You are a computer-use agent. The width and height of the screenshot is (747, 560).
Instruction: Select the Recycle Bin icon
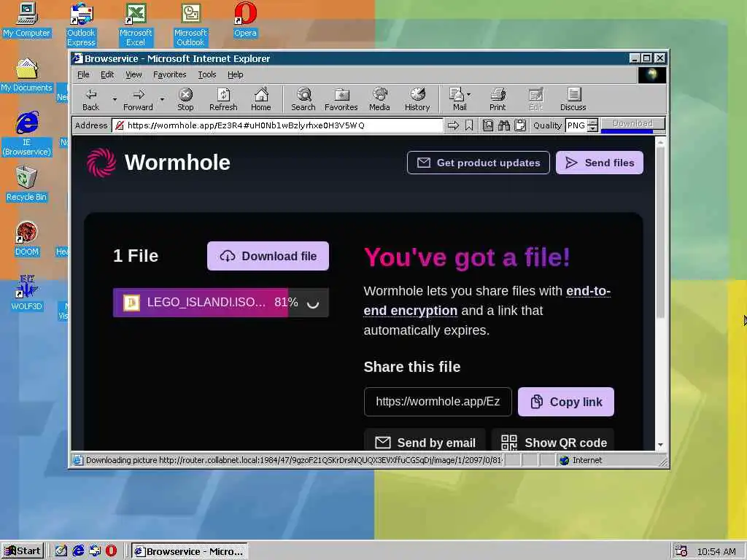click(27, 184)
